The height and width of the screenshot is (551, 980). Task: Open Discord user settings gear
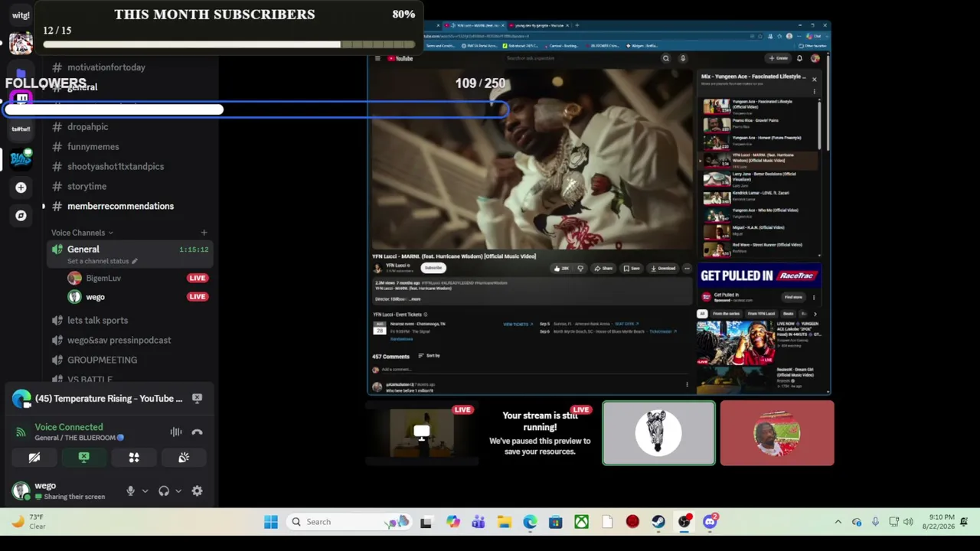(197, 491)
